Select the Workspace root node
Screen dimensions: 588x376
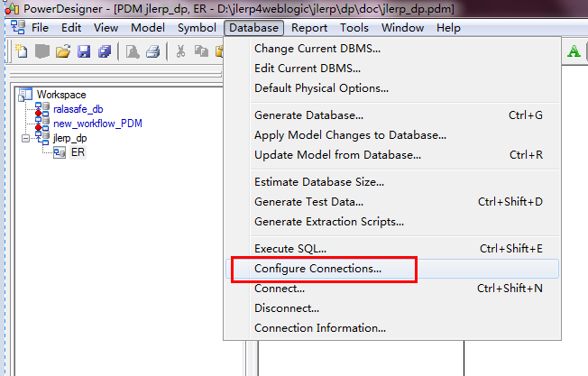click(x=60, y=94)
